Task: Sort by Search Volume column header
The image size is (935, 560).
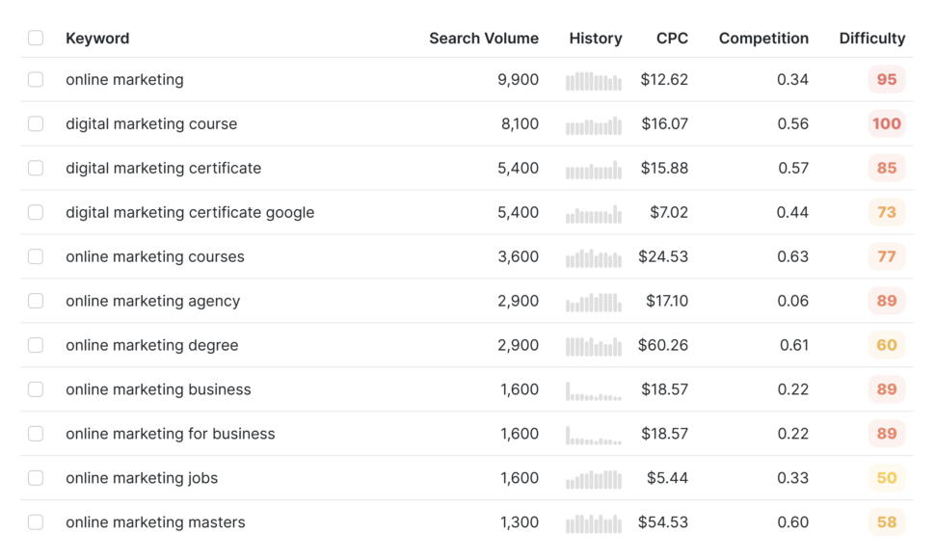Action: 484,39
